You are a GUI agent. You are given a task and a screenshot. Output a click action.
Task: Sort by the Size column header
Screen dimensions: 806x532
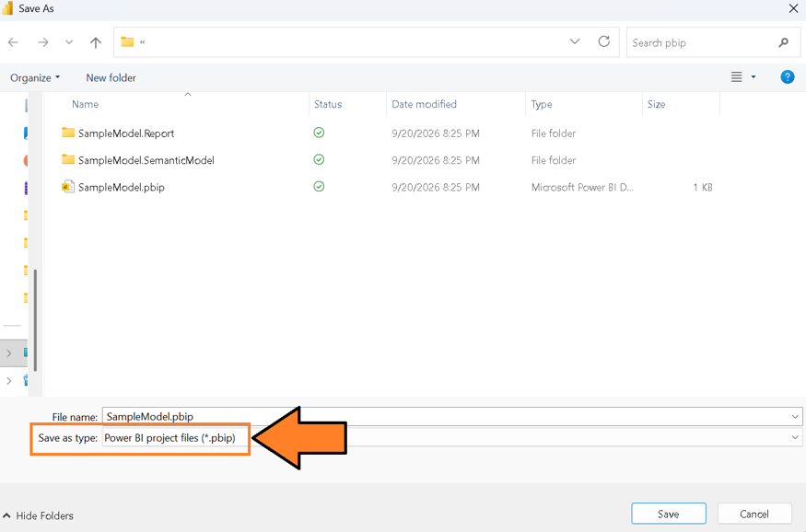click(657, 104)
